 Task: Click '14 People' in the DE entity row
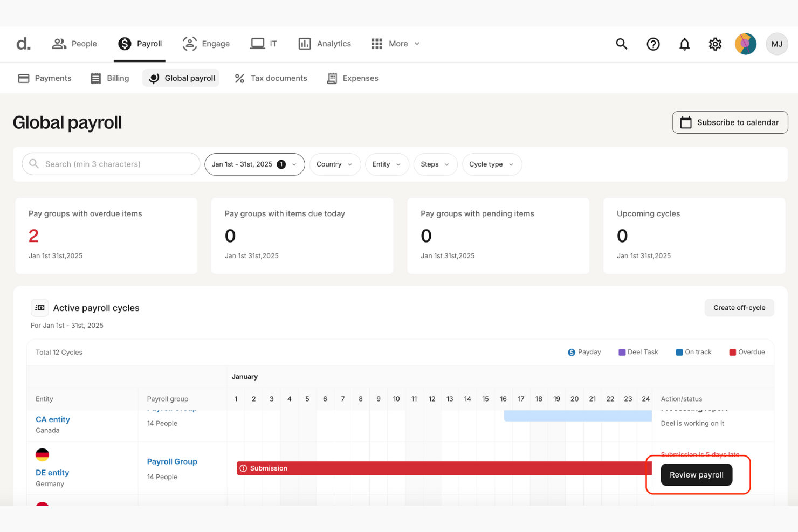[x=162, y=477]
